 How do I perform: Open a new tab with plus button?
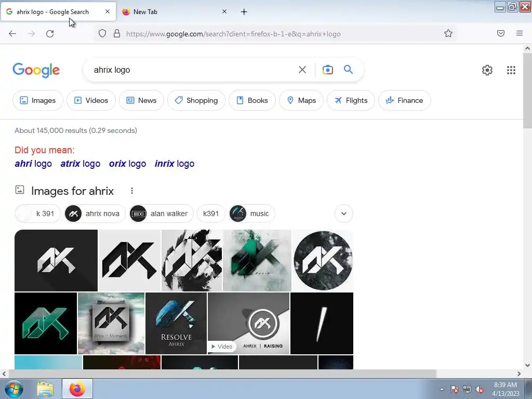244,12
